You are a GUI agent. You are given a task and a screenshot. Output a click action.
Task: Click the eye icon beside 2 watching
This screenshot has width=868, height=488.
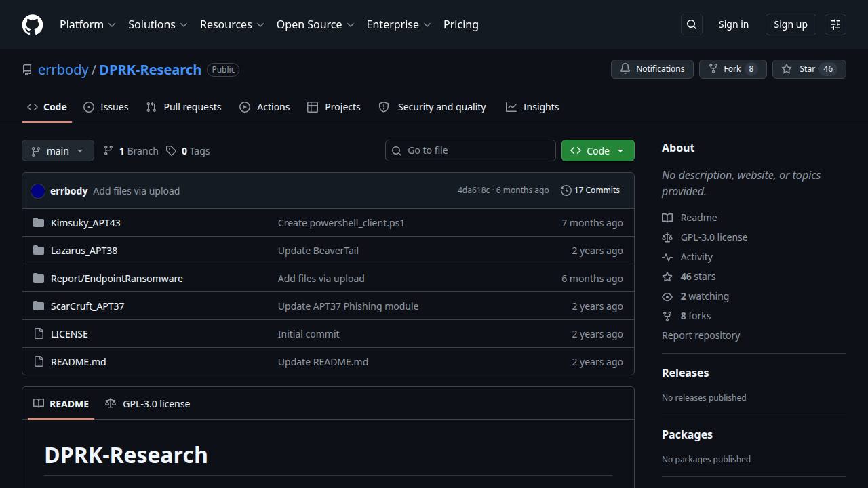coord(667,296)
